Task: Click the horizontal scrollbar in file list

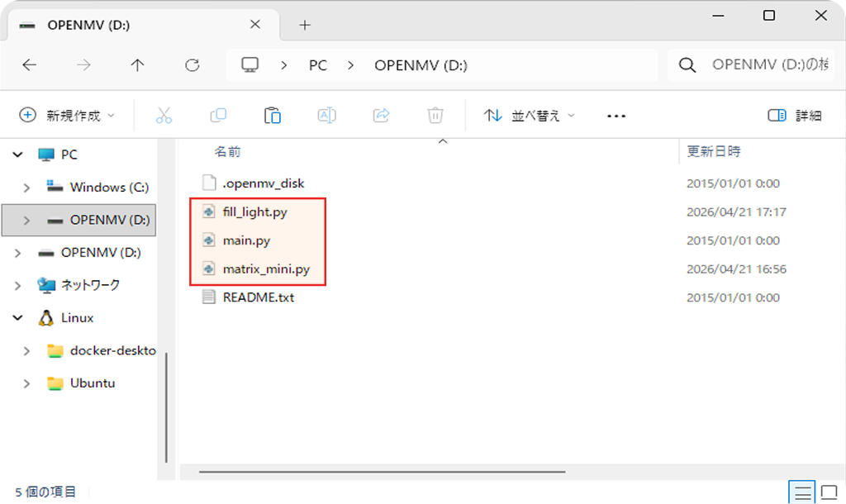Action: (382, 472)
